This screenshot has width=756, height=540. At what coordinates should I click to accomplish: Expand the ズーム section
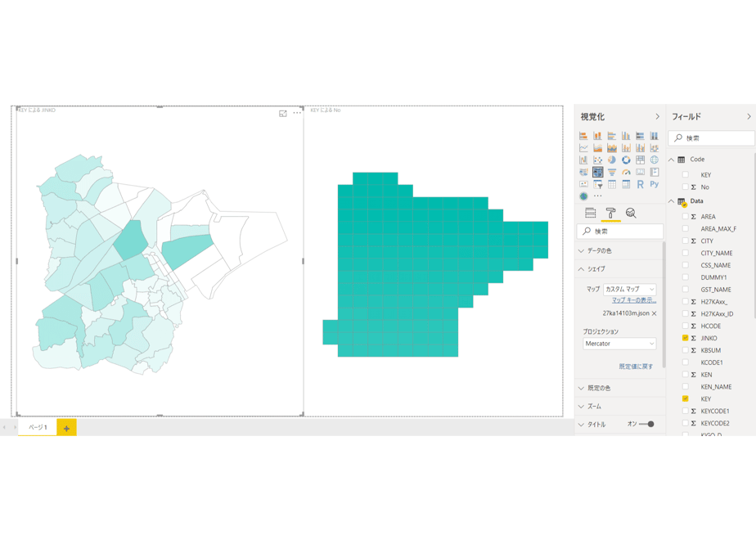coord(619,407)
